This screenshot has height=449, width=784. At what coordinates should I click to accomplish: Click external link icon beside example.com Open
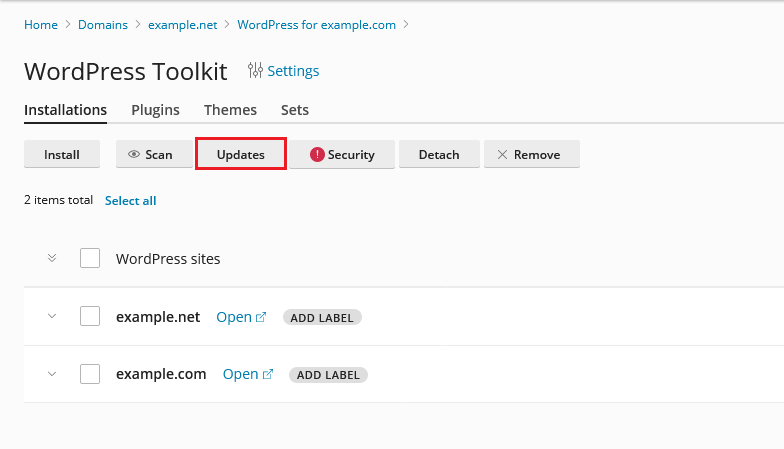pyautogui.click(x=268, y=374)
